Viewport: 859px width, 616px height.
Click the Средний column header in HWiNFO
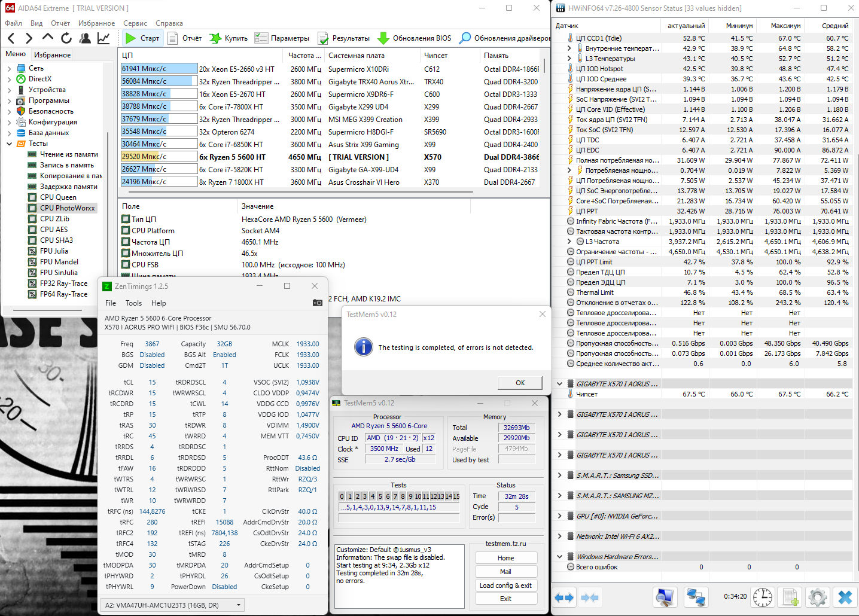828,26
